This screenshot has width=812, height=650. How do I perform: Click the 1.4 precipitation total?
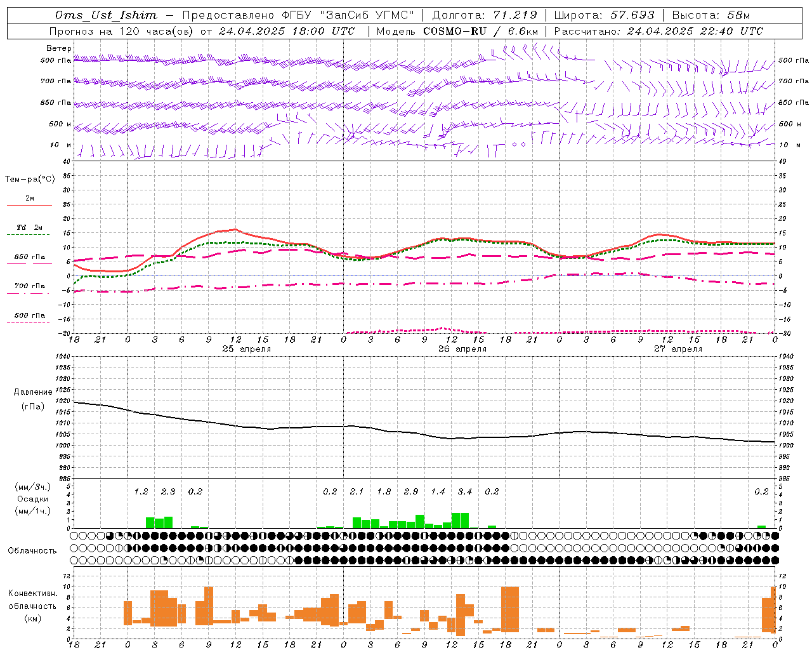click(x=438, y=492)
